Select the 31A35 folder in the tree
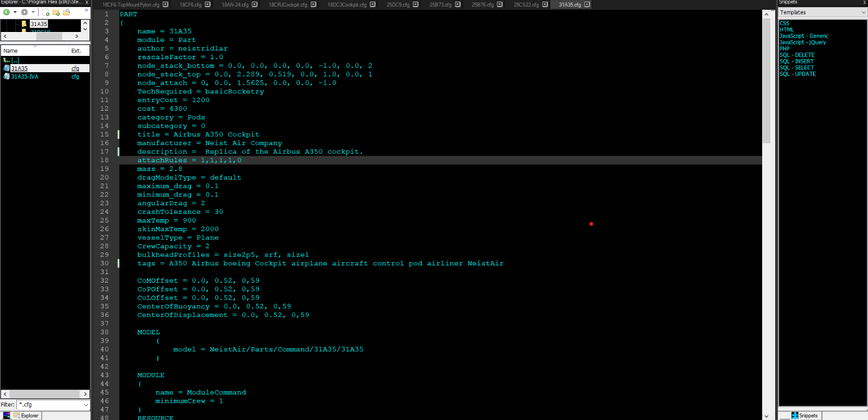Image resolution: width=868 pixels, height=420 pixels. click(39, 24)
